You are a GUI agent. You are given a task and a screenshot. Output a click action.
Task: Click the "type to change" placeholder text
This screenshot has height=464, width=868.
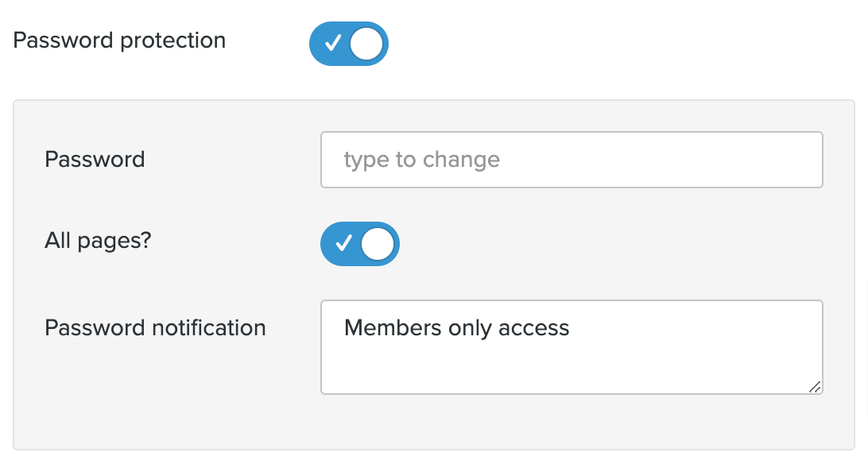coord(421,160)
